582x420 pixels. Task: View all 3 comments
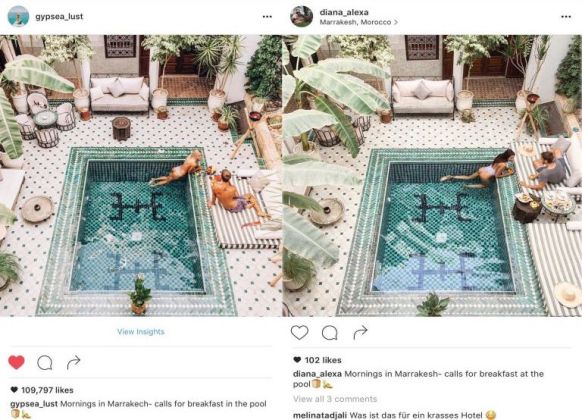click(x=335, y=399)
